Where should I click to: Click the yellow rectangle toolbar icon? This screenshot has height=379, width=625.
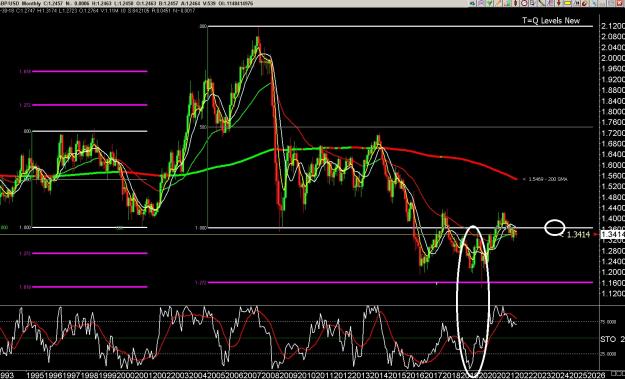point(567,3)
